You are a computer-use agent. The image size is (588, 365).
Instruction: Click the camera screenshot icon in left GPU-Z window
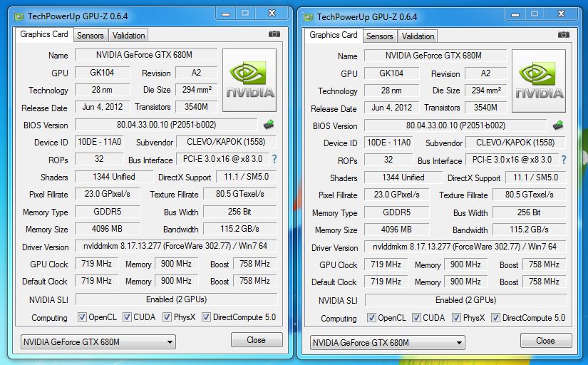click(274, 34)
